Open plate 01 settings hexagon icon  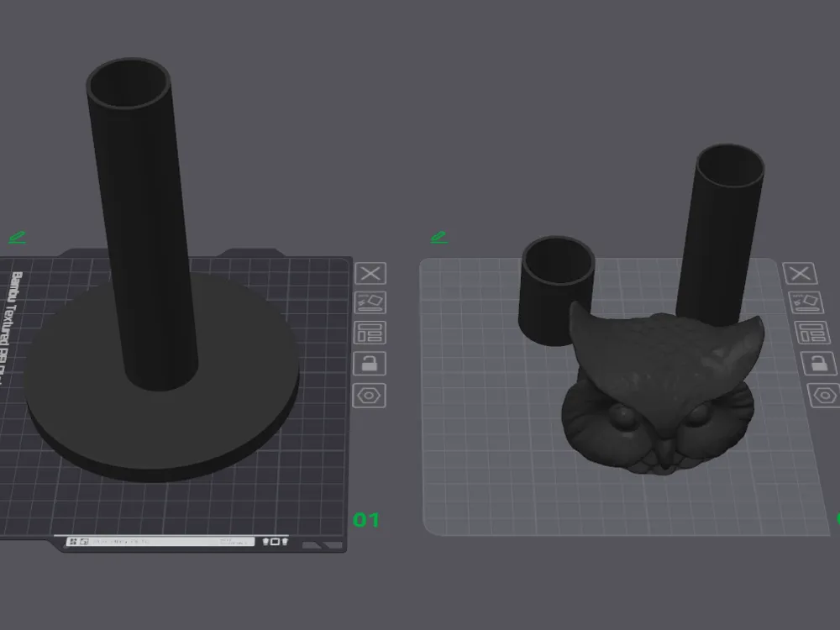(369, 396)
